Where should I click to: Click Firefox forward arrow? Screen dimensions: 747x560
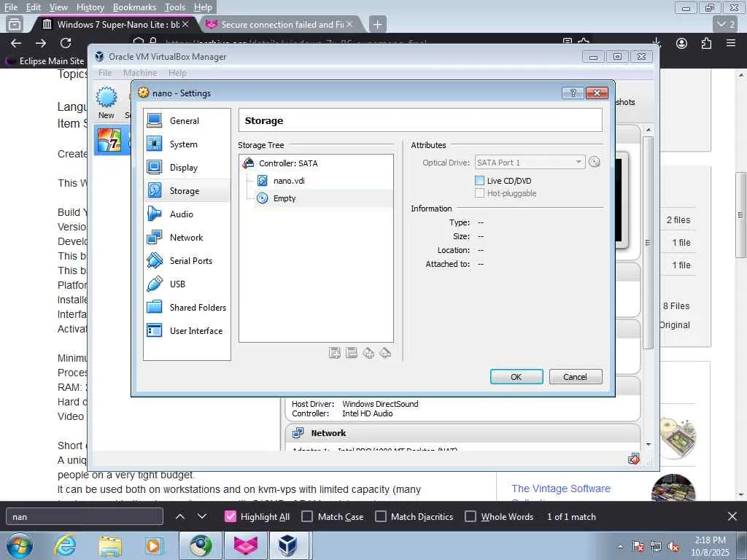click(41, 43)
